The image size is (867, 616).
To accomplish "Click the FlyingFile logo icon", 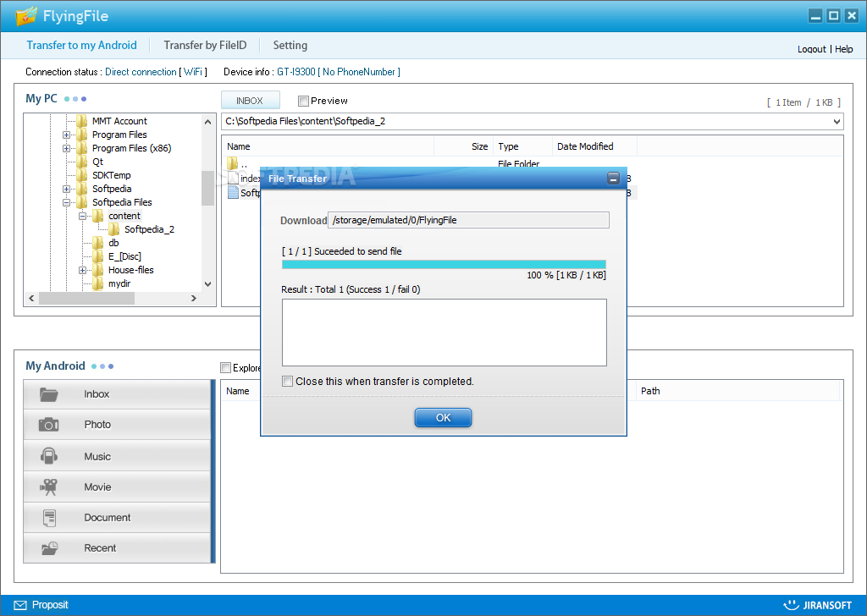I will point(26,16).
